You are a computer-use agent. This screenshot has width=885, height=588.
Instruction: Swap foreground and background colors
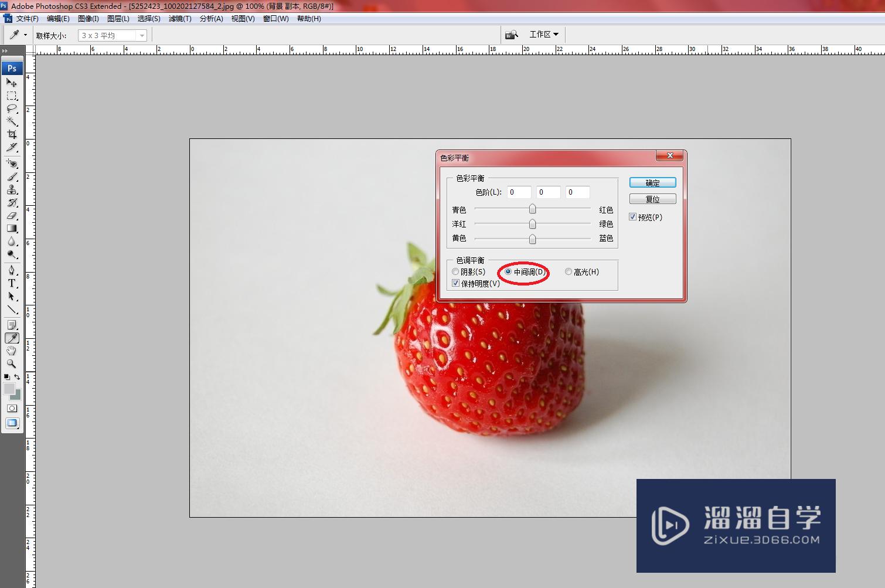click(x=17, y=377)
